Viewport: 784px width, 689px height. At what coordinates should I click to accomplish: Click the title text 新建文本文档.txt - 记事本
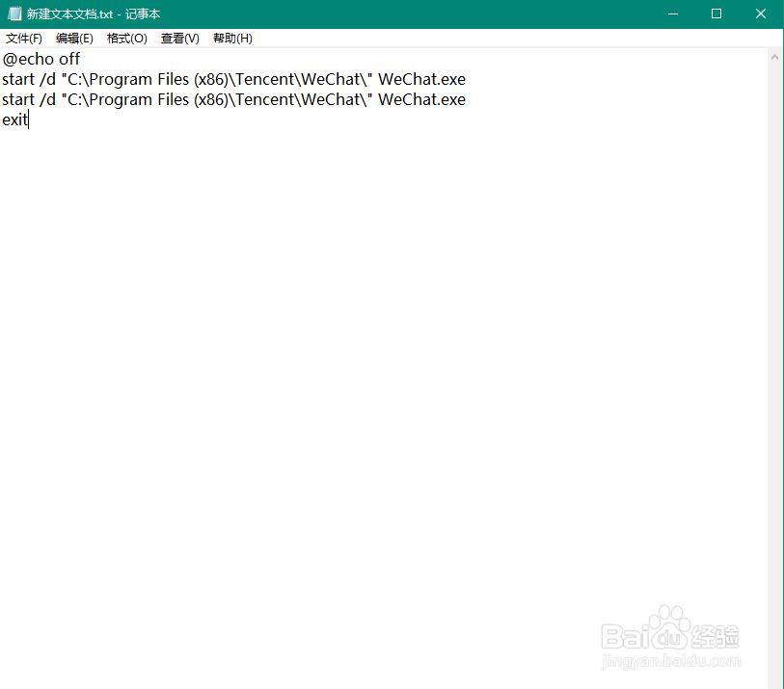[94, 14]
